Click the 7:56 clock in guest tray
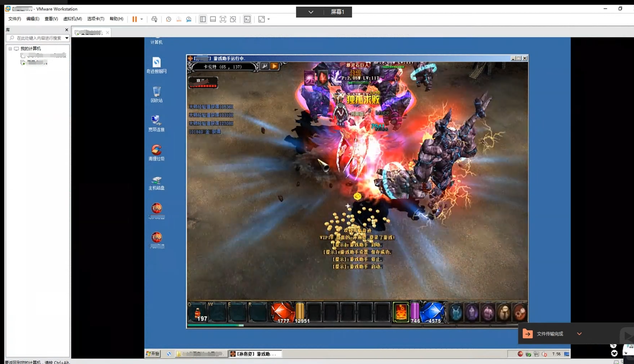Screen dimensions: 634x364 pyautogui.click(x=556, y=354)
